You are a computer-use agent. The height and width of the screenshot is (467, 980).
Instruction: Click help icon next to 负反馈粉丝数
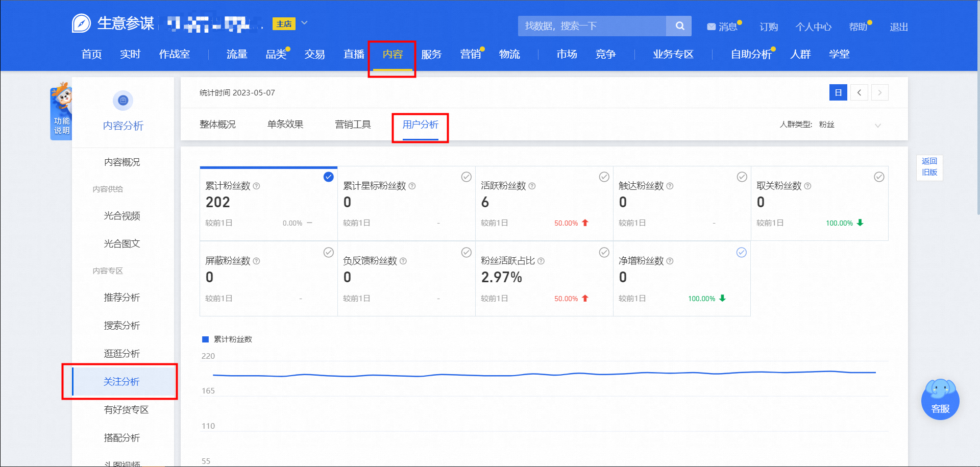click(x=403, y=261)
